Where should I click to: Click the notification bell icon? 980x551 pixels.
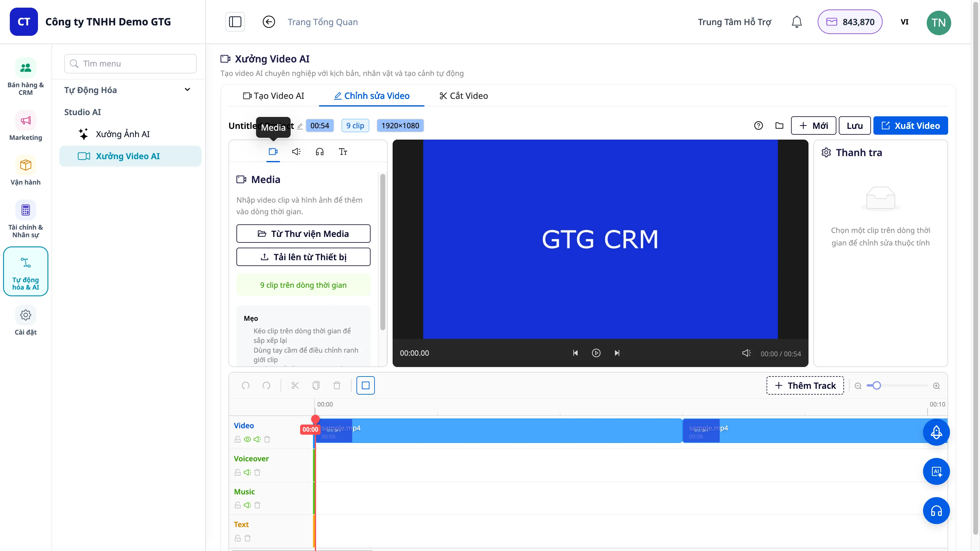(797, 22)
